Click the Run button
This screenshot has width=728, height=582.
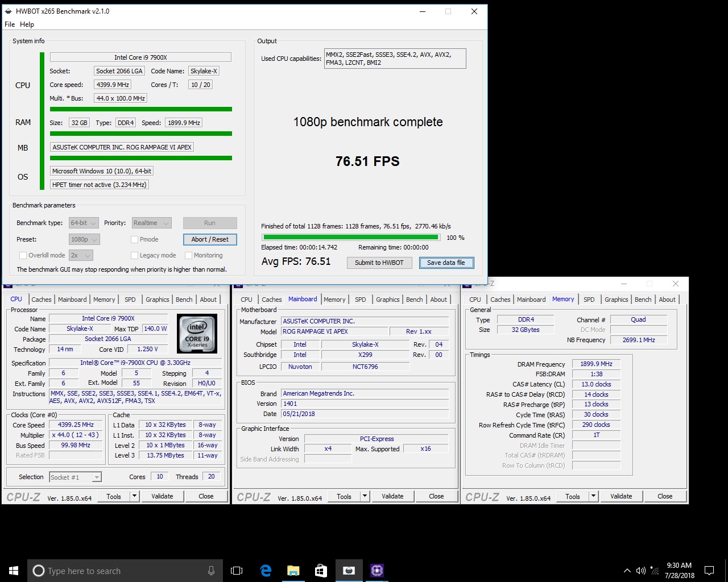click(x=210, y=223)
